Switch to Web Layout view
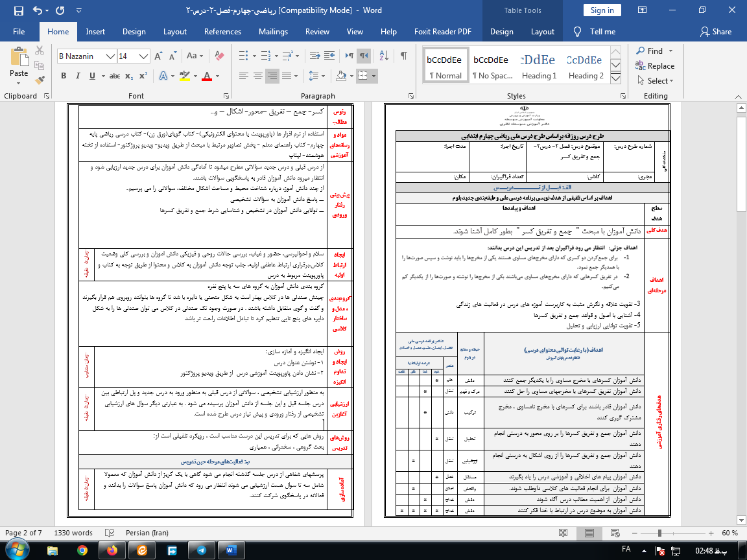This screenshot has height=560, width=747. (615, 533)
